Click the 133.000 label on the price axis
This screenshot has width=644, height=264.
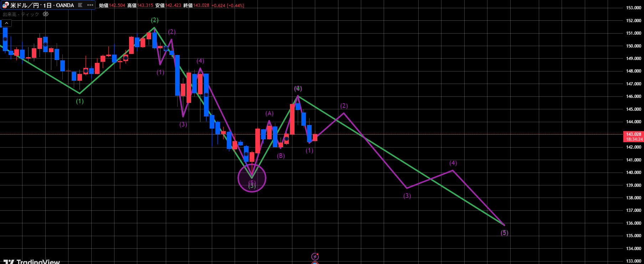[x=634, y=261]
